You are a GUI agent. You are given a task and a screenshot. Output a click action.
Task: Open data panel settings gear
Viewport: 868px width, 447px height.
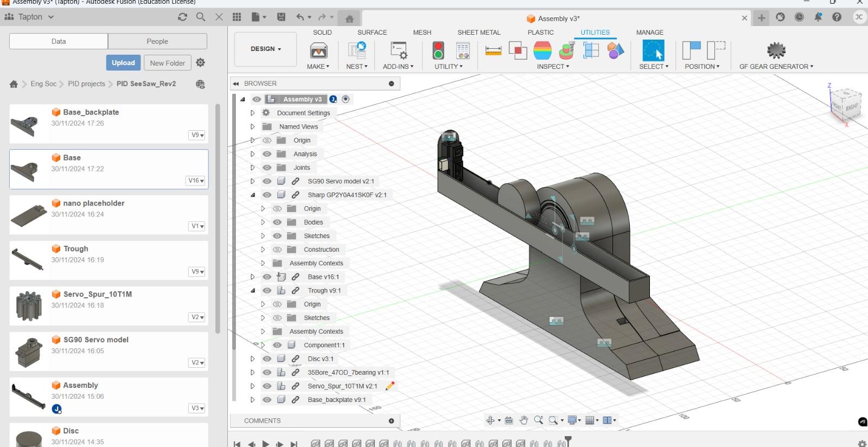pyautogui.click(x=200, y=62)
